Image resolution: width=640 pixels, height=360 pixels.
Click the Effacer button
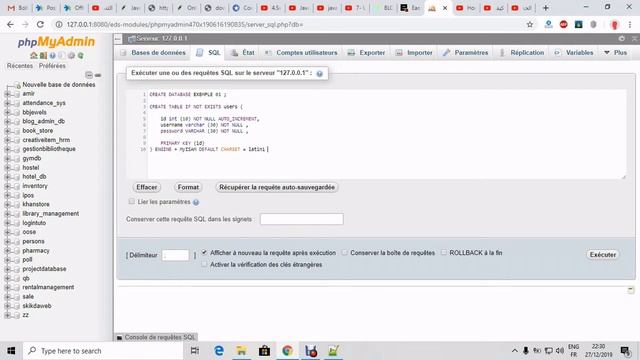[x=147, y=187]
